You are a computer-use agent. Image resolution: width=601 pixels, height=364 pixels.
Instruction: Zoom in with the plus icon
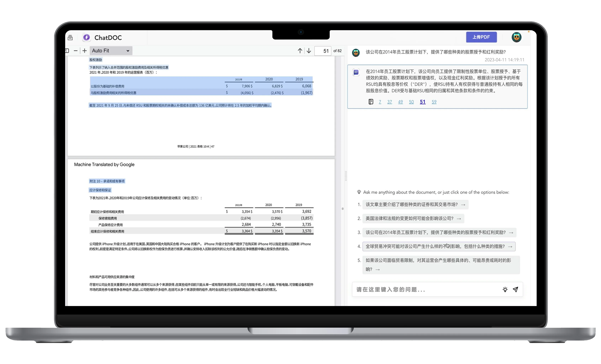(x=84, y=51)
